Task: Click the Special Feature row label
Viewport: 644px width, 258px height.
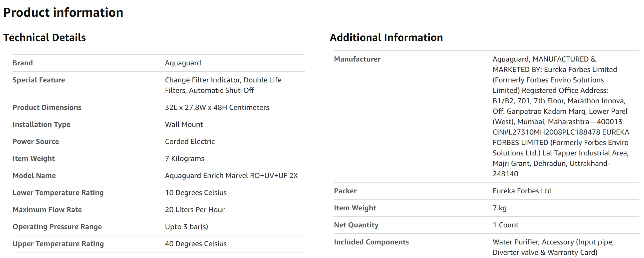Action: click(39, 80)
